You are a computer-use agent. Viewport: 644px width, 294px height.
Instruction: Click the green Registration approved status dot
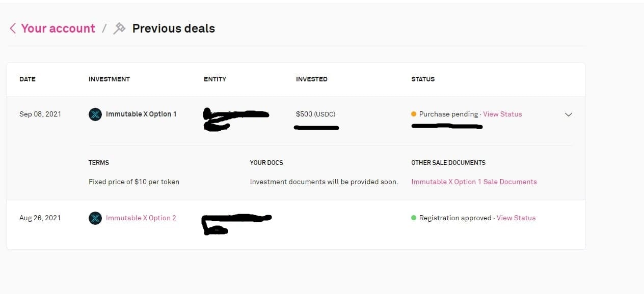(414, 218)
